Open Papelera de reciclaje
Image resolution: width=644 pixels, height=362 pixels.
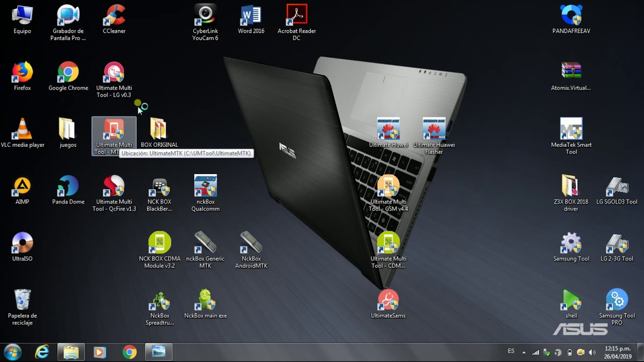point(22,307)
